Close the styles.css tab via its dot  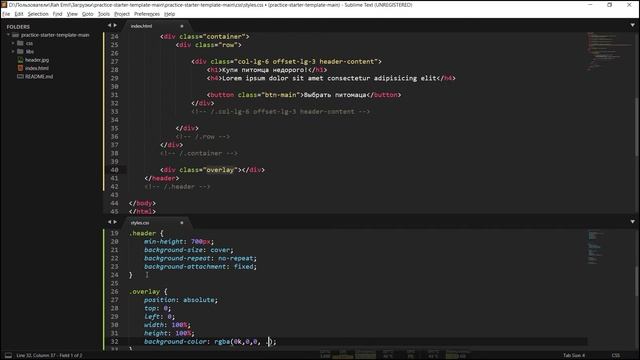pyautogui.click(x=182, y=223)
